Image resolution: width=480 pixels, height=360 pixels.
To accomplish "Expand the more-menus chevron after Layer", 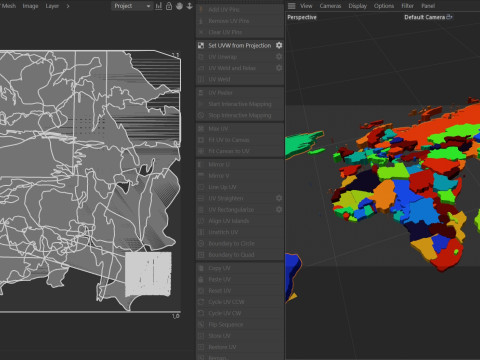I will [68, 6].
